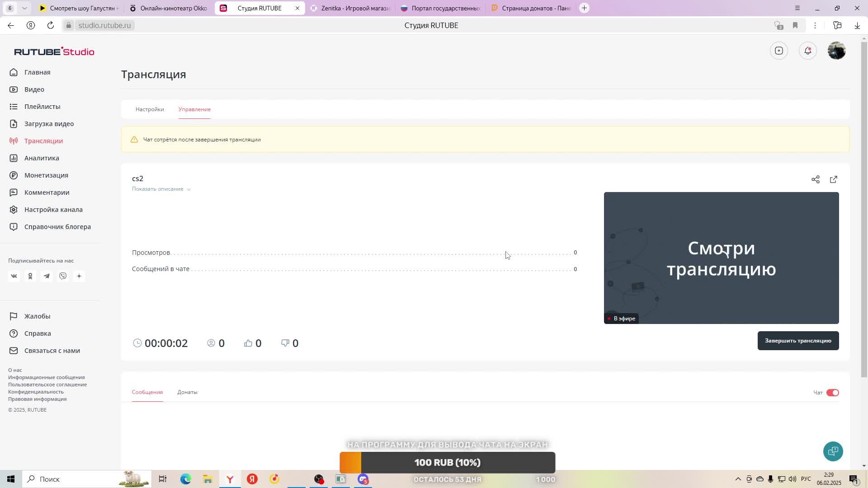Open the Telegram social icon

pyautogui.click(x=47, y=276)
